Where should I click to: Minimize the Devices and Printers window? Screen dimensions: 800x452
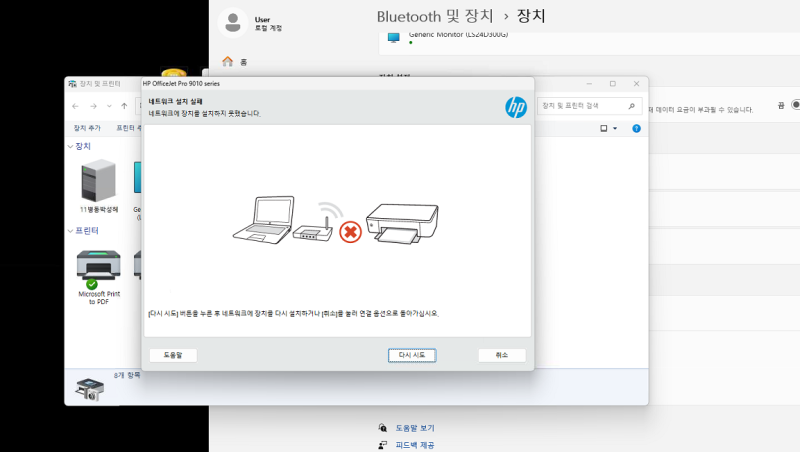589,84
